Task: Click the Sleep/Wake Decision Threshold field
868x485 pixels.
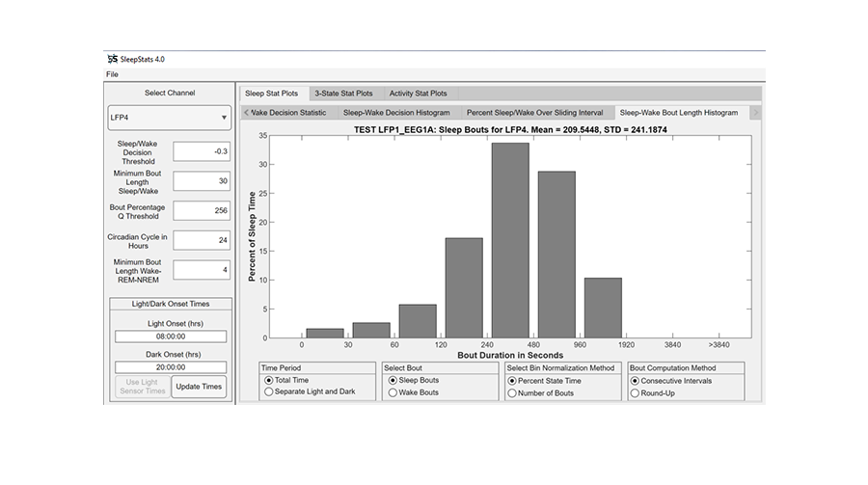Action: point(202,150)
